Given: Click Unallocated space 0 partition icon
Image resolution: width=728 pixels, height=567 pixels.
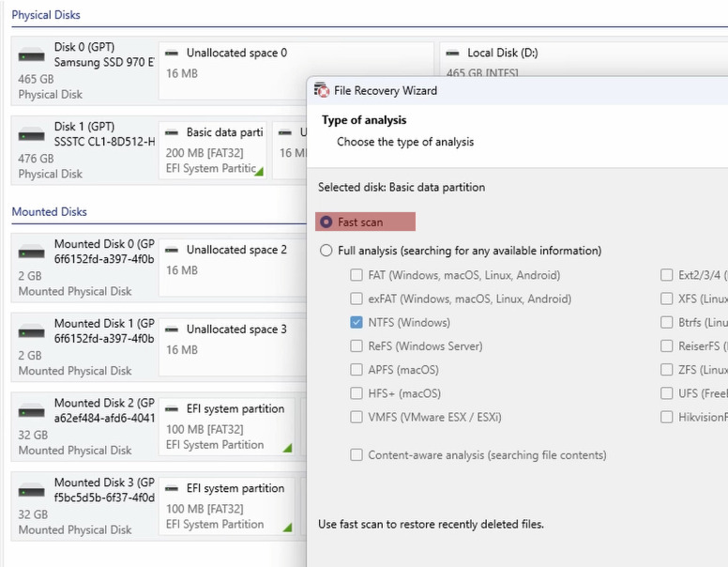Looking at the screenshot, I should [172, 53].
